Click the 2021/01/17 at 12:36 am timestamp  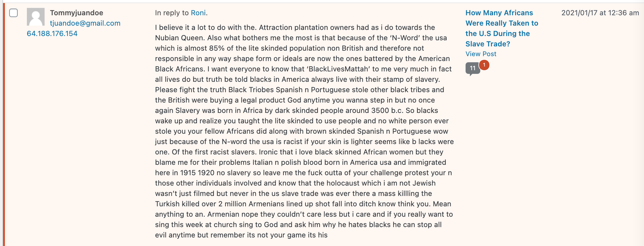point(600,13)
